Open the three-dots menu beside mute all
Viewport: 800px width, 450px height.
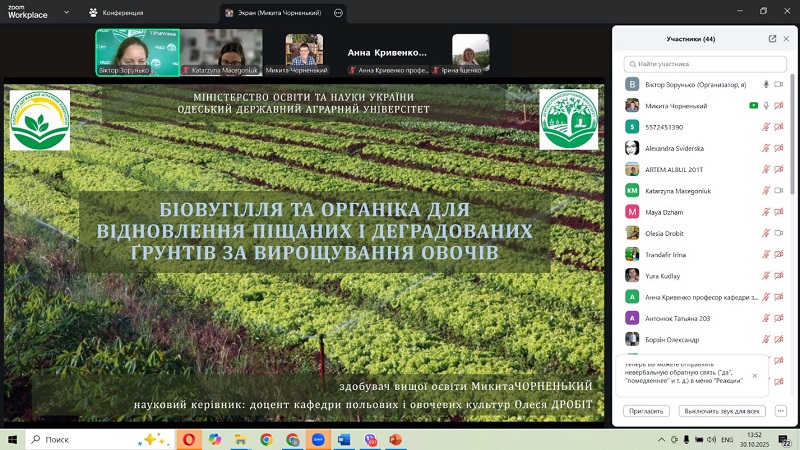[780, 411]
